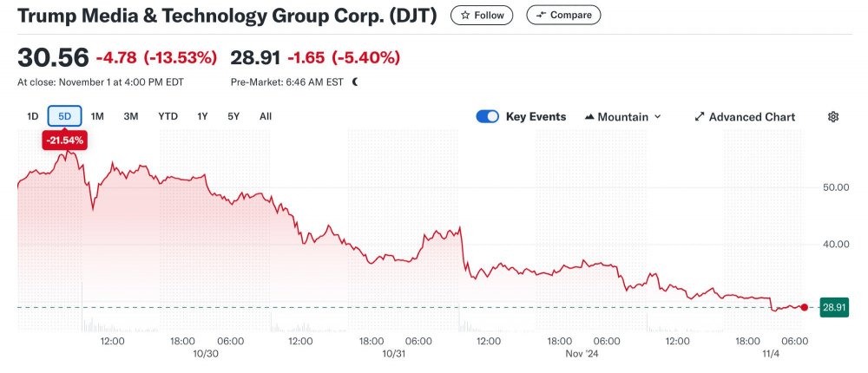Switch to the 1M range
Image resolution: width=868 pixels, height=373 pixels.
97,116
